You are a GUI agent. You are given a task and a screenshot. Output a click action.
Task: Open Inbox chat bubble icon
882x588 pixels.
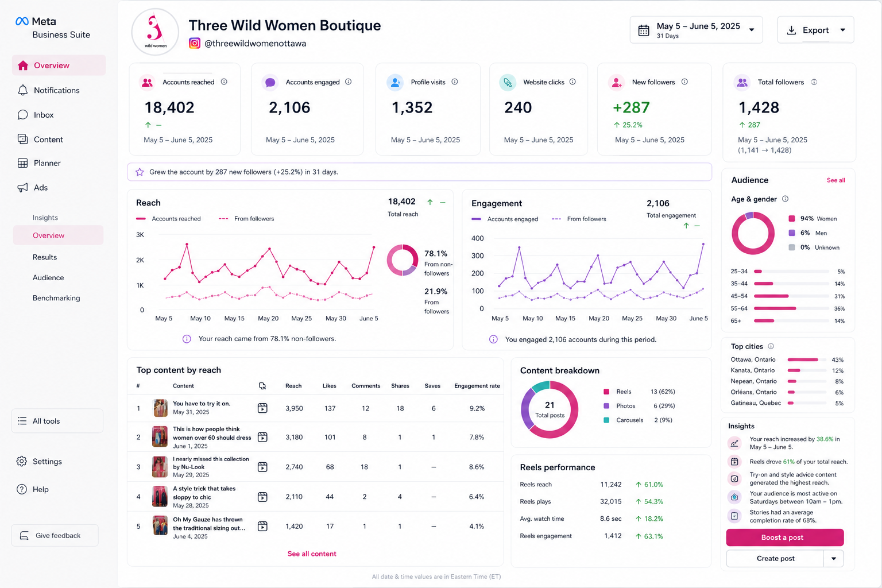23,115
